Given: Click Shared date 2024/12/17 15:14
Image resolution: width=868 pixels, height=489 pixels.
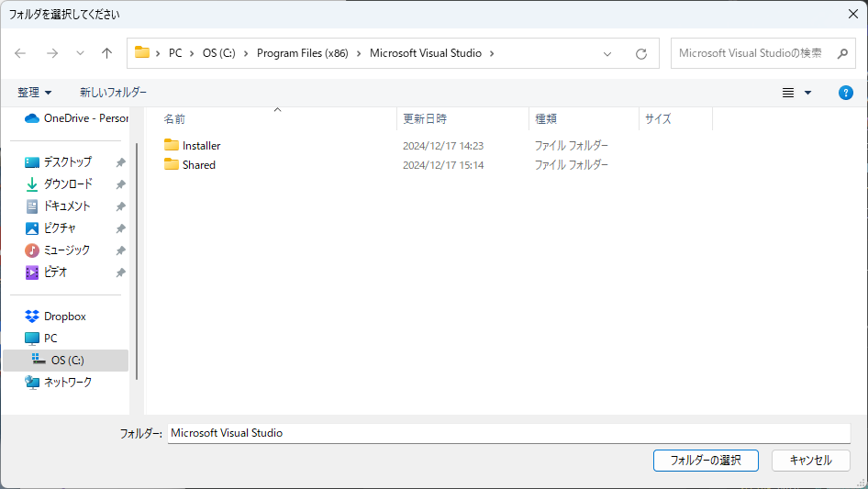Looking at the screenshot, I should 443,165.
